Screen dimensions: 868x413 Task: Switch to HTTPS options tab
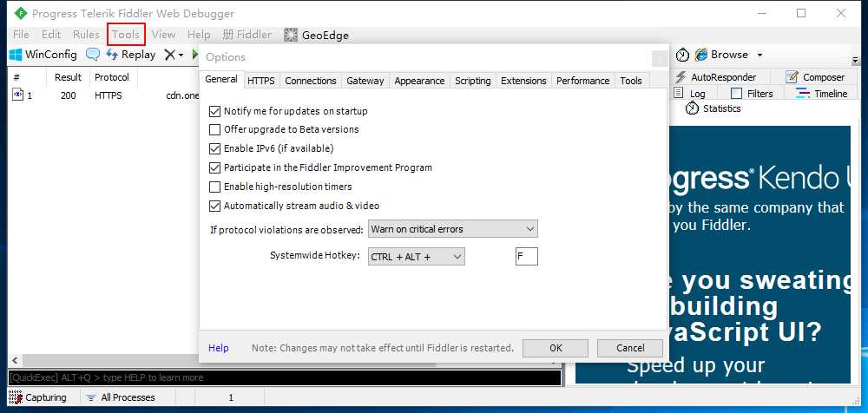260,81
